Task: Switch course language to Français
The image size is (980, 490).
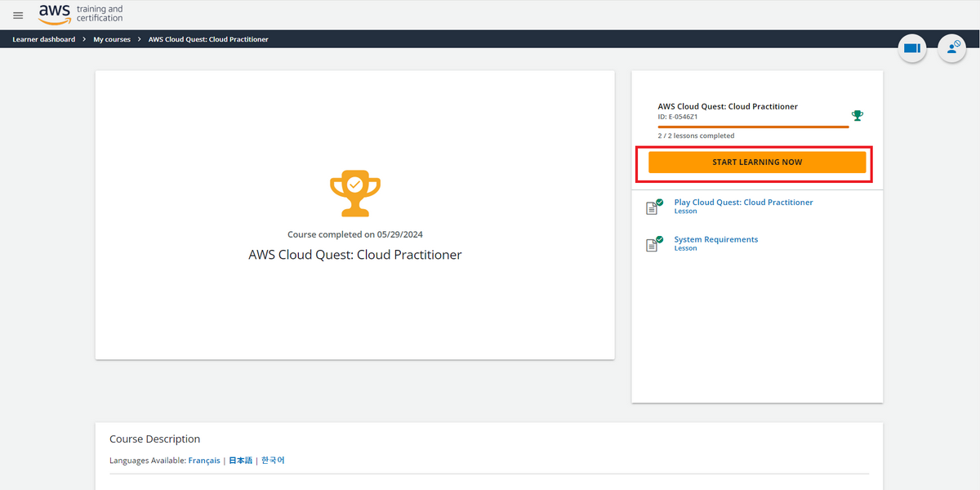Action: coord(204,461)
